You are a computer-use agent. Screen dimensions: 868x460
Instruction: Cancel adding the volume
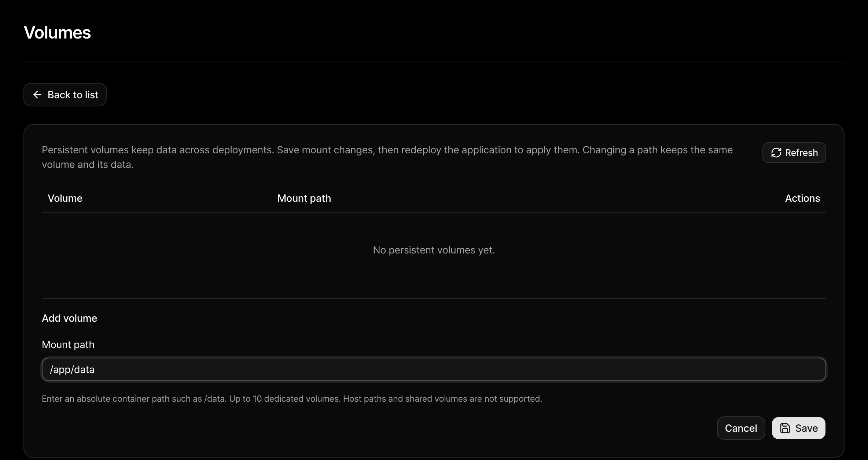coord(741,428)
